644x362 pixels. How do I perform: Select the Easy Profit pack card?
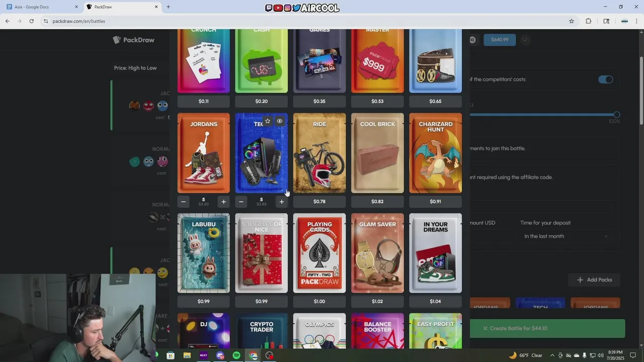(x=435, y=331)
